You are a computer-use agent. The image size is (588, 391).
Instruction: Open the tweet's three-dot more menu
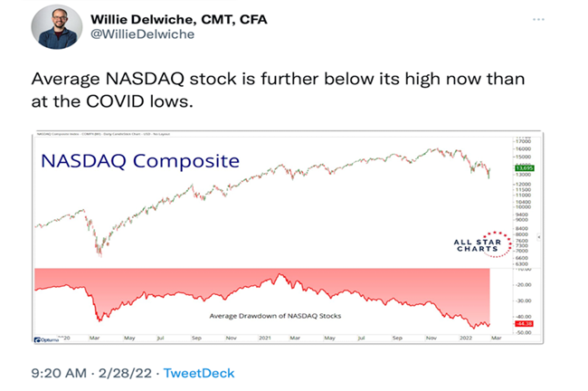(x=537, y=18)
